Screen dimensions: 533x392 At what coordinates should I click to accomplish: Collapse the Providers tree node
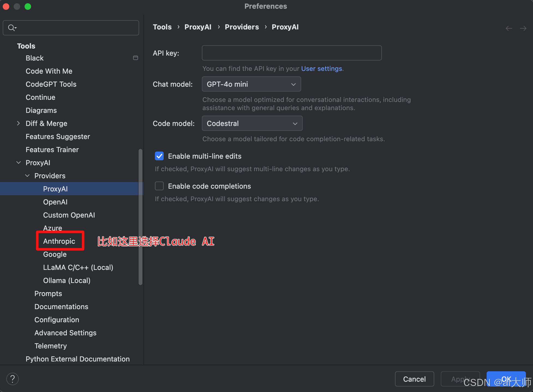(27, 176)
